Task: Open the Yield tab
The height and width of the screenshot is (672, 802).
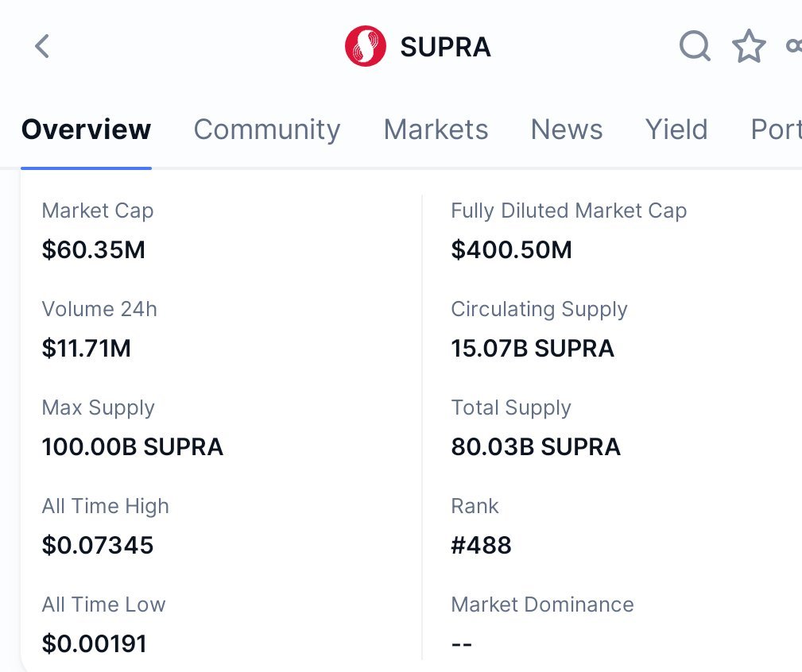Action: [676, 129]
